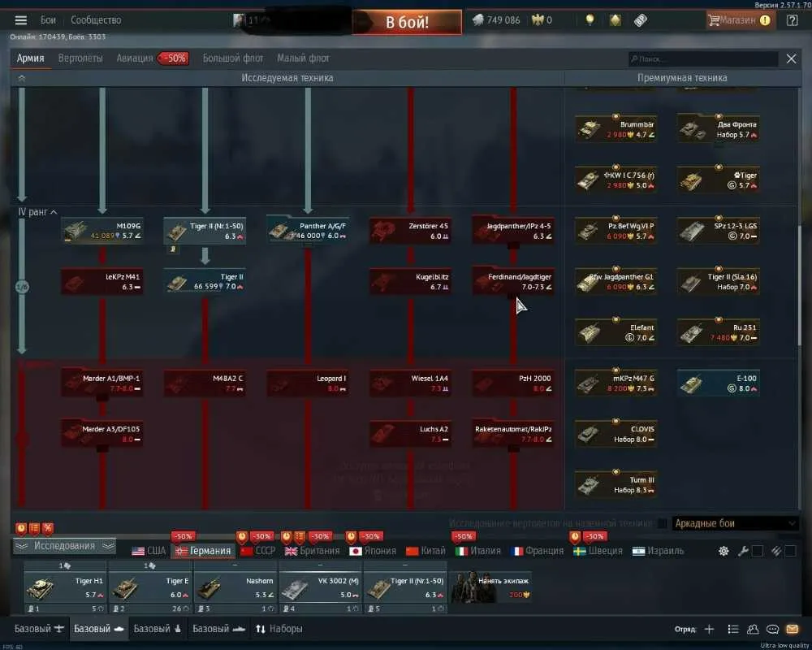This screenshot has width=812, height=650.
Task: Open the hamburger main menu
Action: (21, 20)
